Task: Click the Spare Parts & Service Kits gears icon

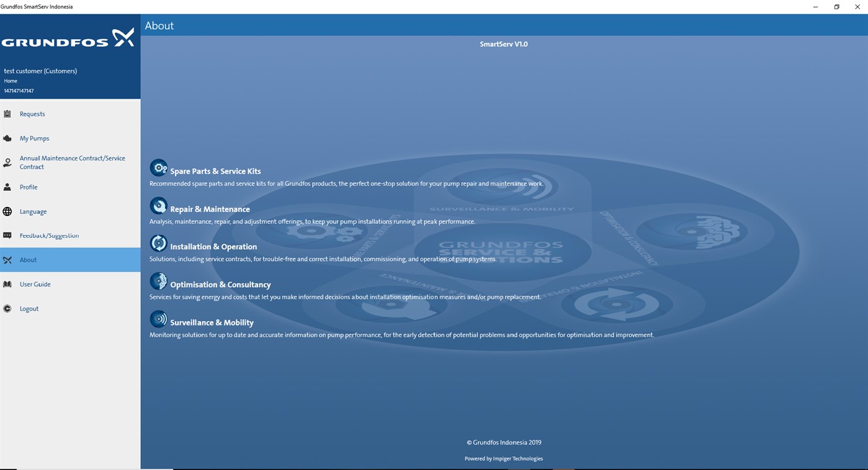Action: [158, 167]
